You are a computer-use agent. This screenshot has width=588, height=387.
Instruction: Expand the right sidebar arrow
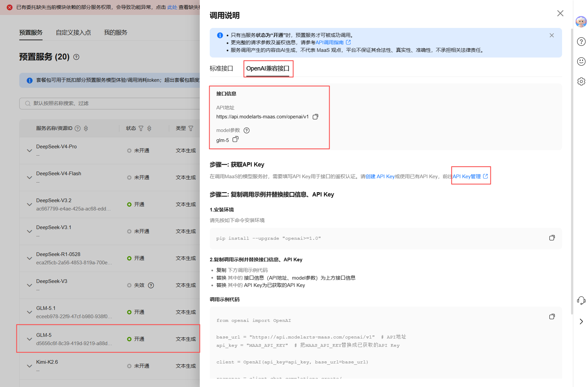coord(581,322)
